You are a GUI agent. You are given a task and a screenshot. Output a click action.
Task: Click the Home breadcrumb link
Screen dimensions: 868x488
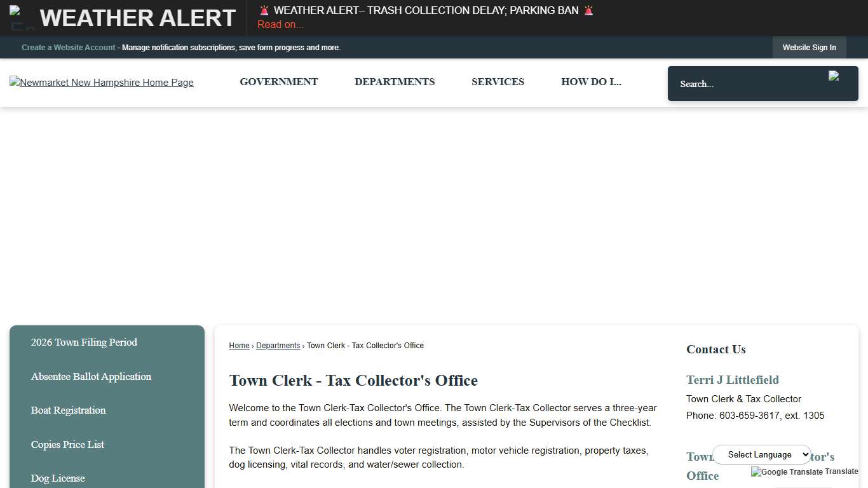click(x=239, y=345)
